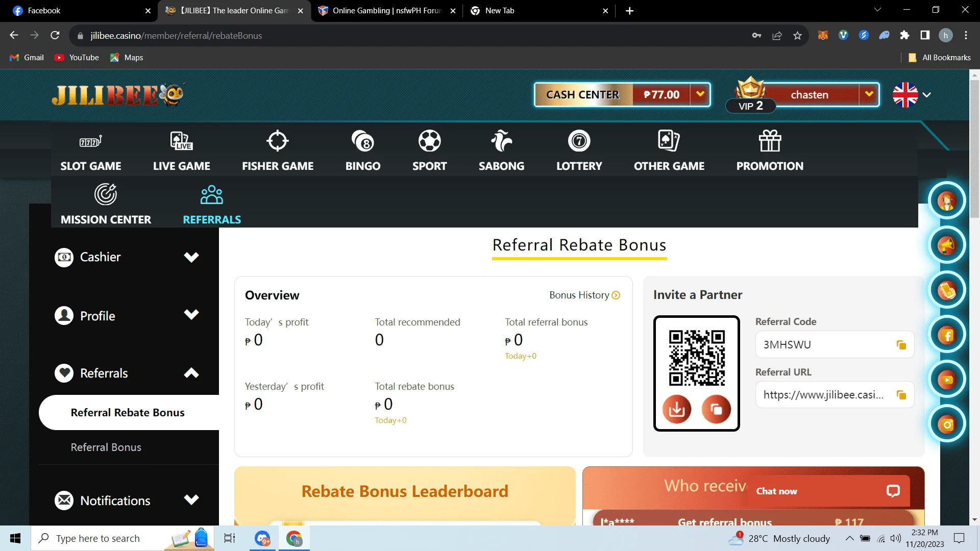Click the Cash Center button

coord(583,94)
